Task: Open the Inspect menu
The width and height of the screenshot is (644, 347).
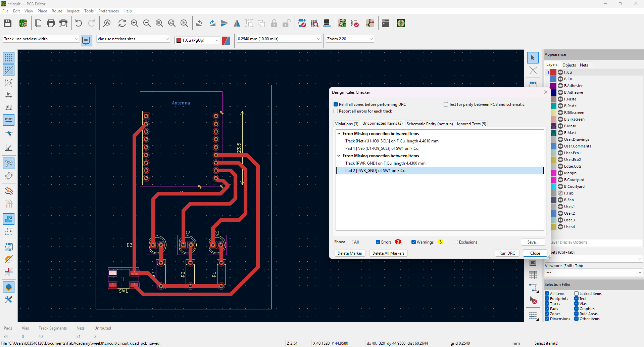Action: (73, 11)
